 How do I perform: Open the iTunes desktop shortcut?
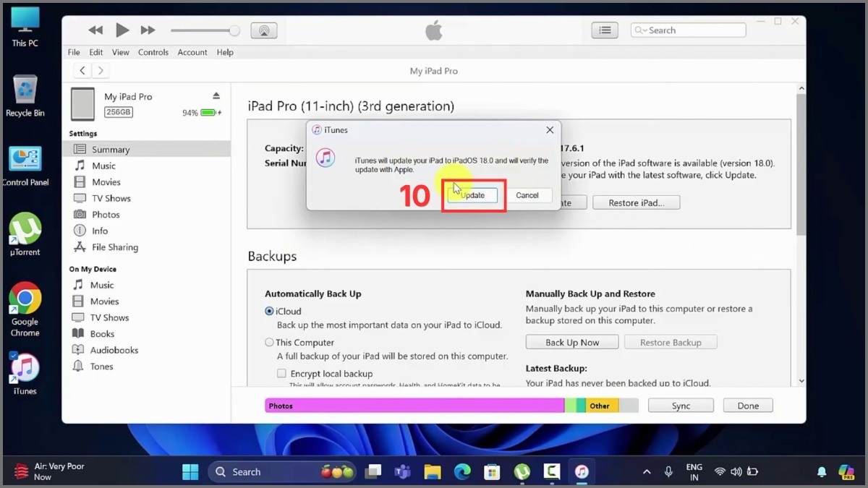[25, 373]
